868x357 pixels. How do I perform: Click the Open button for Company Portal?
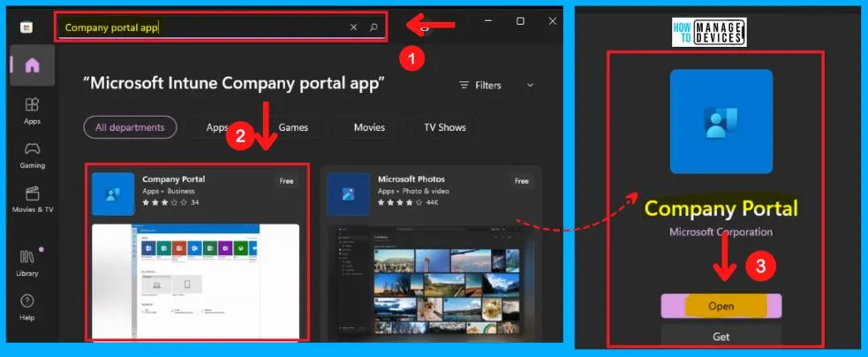(721, 306)
